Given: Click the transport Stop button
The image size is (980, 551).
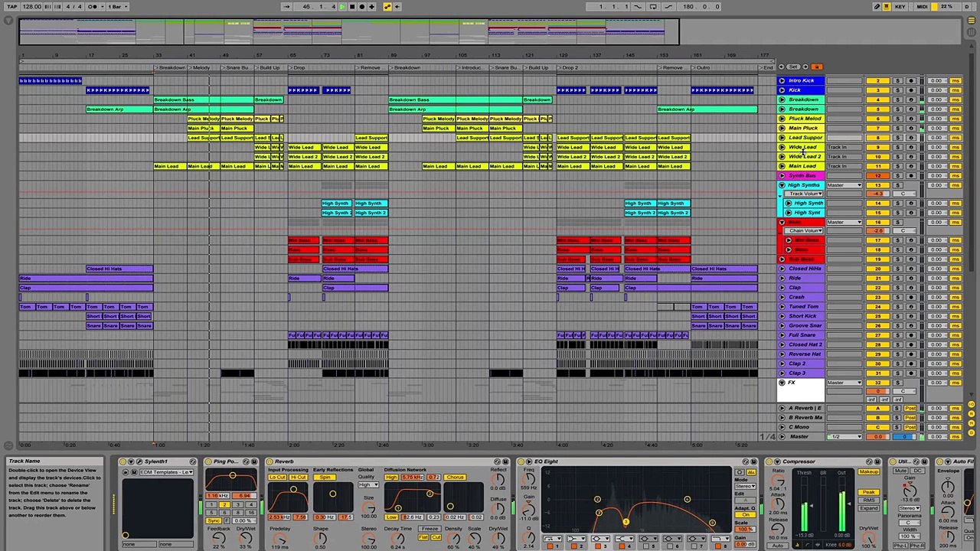Looking at the screenshot, I should point(351,6).
